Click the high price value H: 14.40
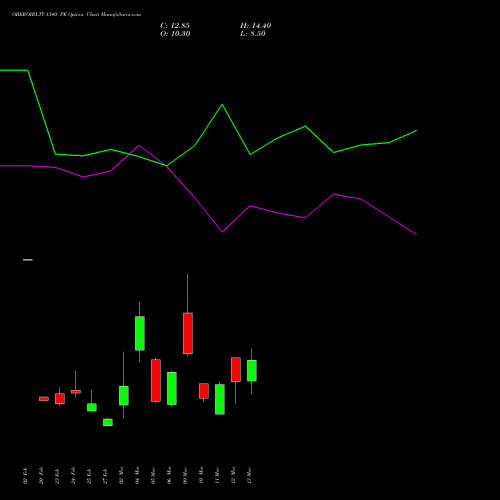This screenshot has width=500, height=500. point(256,26)
